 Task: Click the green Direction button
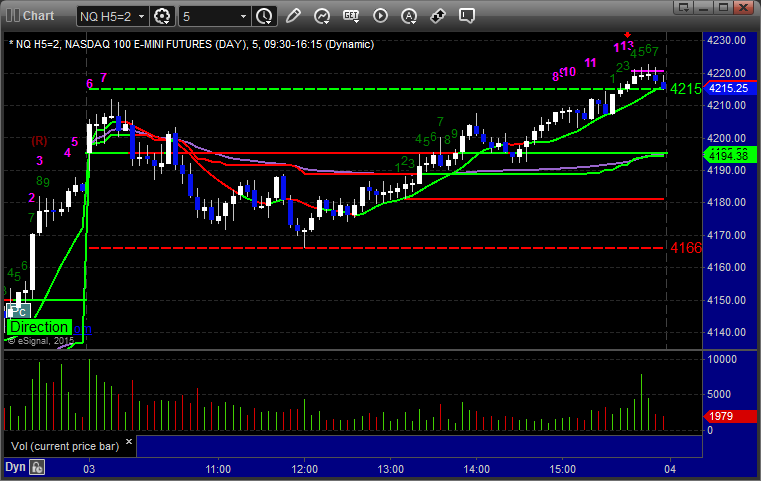39,327
